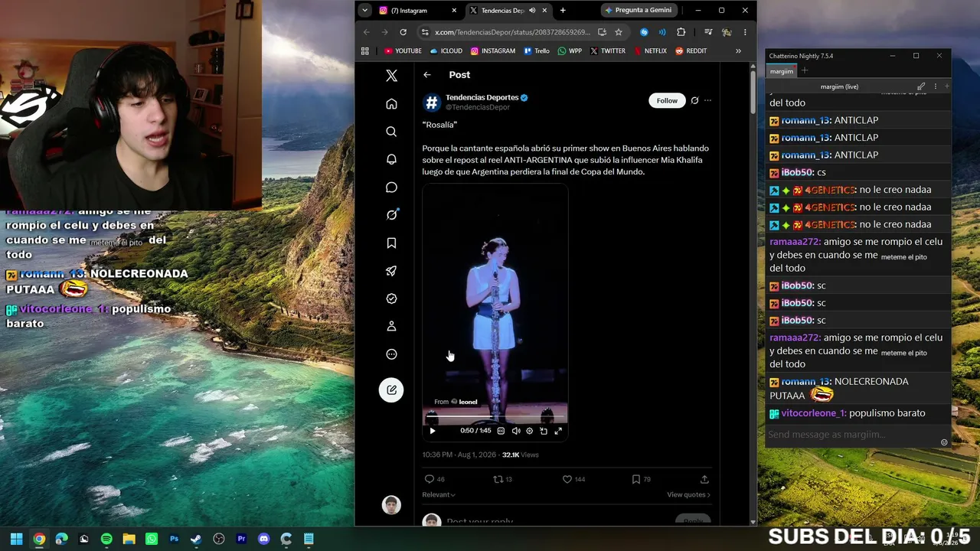The width and height of the screenshot is (980, 551).
Task: Add a new Chatterino tab
Action: [805, 71]
